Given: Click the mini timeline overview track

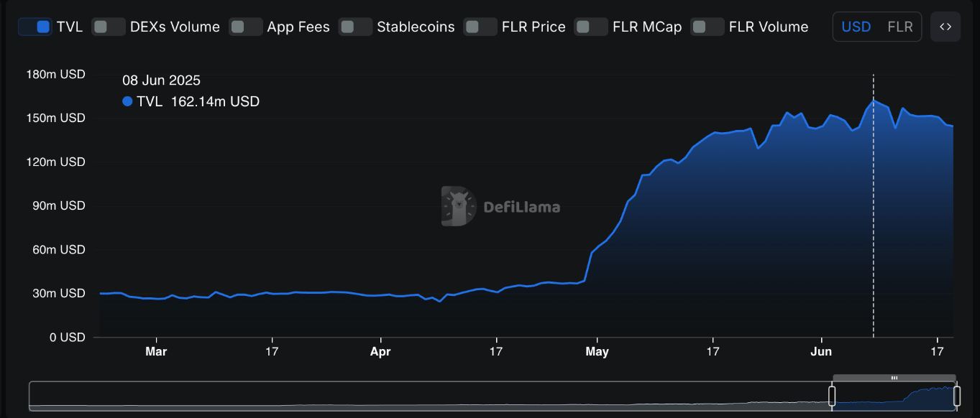Looking at the screenshot, I should (x=430, y=396).
